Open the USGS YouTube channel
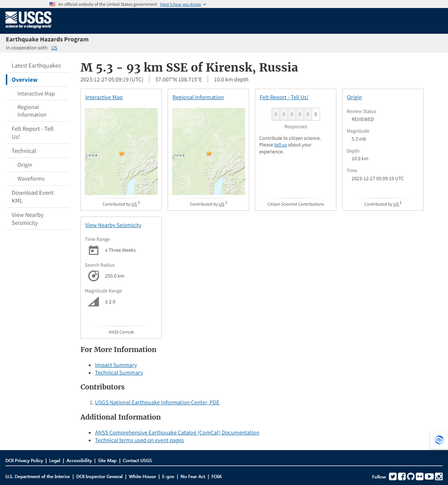Viewport: 448px width, 485px height. tap(429, 476)
